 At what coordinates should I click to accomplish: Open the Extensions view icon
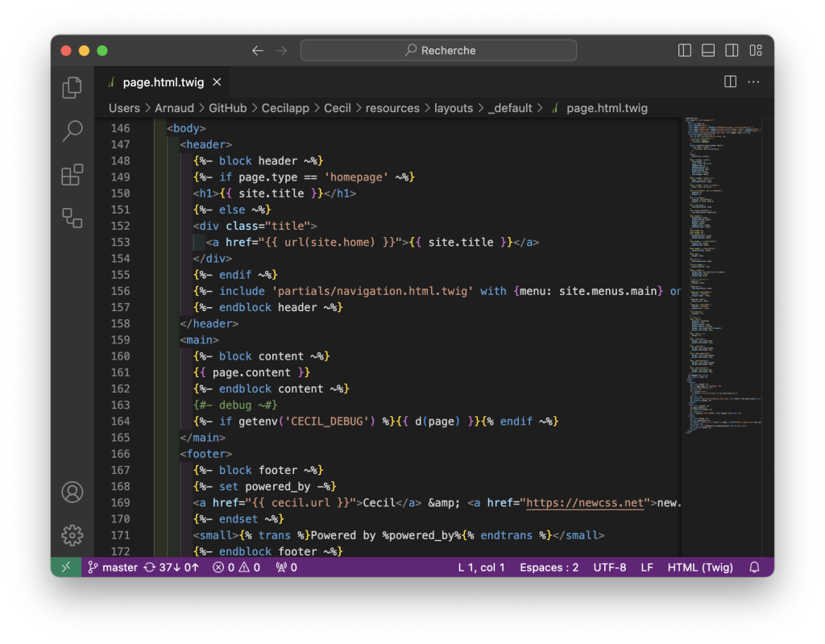(x=73, y=174)
